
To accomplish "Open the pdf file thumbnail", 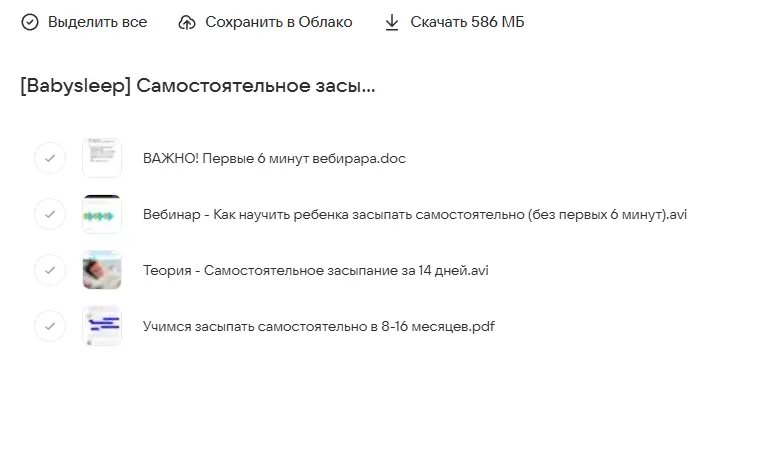I will pos(102,326).
